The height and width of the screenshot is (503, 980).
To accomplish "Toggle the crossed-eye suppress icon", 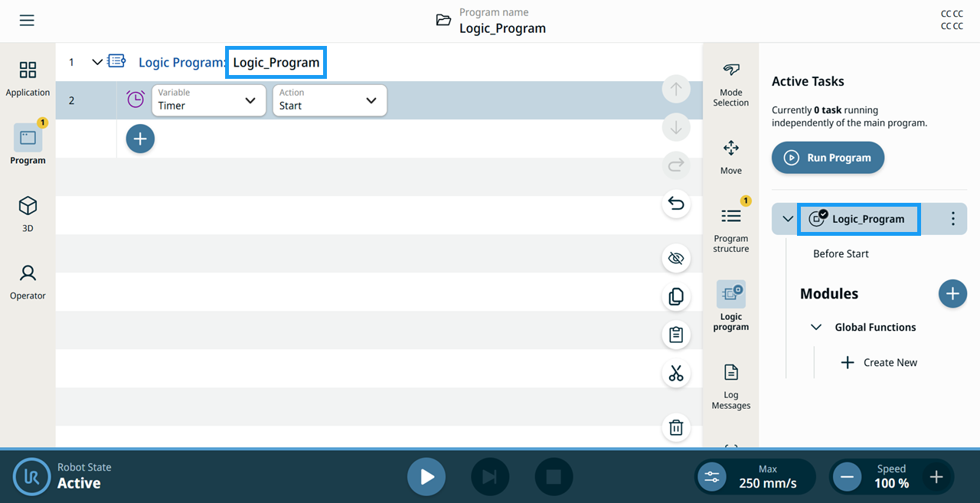I will (676, 259).
